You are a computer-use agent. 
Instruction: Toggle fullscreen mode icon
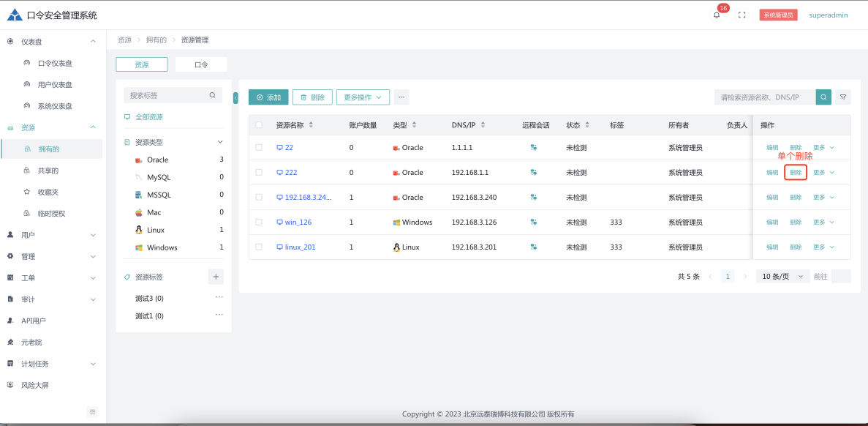(x=741, y=15)
